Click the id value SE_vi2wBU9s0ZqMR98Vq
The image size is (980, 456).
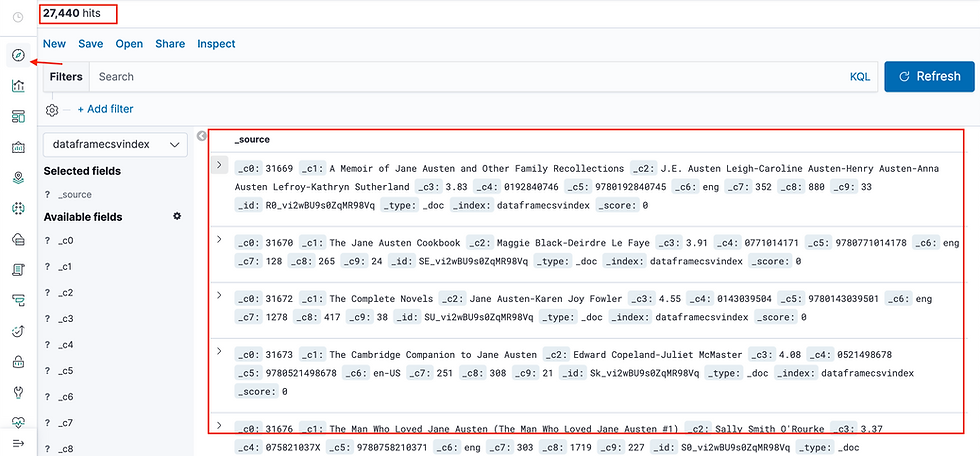[x=473, y=261]
